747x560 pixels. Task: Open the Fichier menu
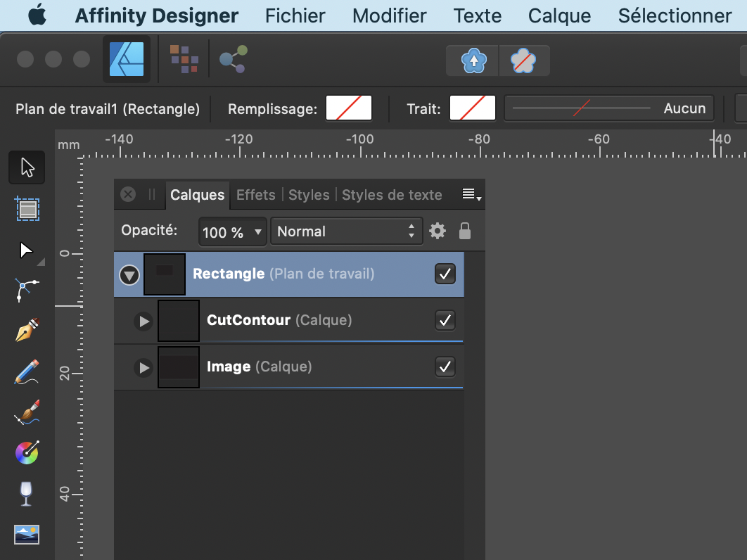[295, 15]
